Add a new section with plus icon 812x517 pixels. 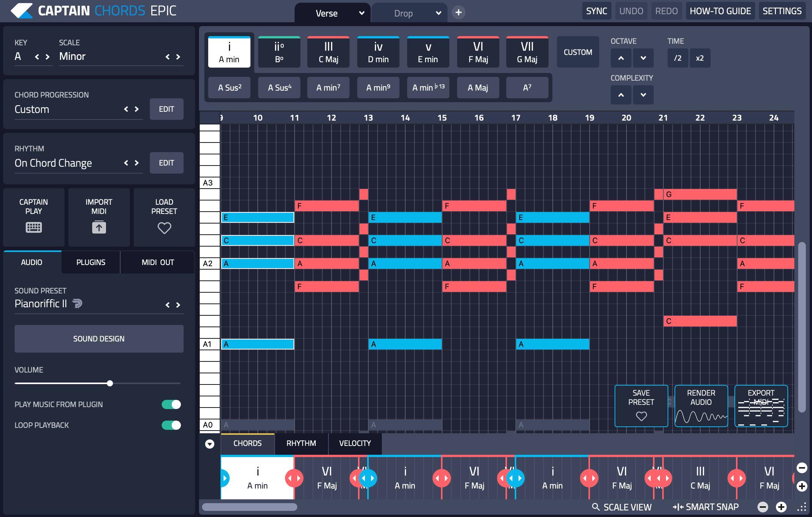point(458,13)
